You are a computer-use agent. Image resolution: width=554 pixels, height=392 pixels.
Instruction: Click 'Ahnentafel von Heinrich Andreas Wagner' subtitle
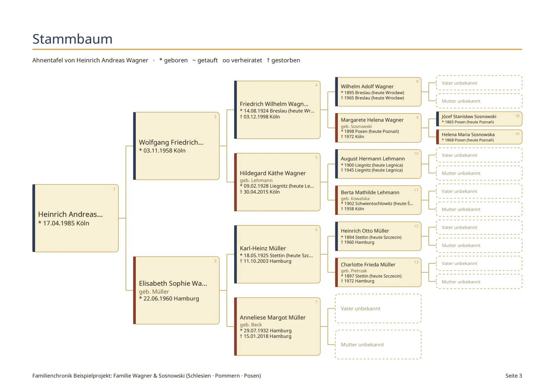[x=90, y=60]
